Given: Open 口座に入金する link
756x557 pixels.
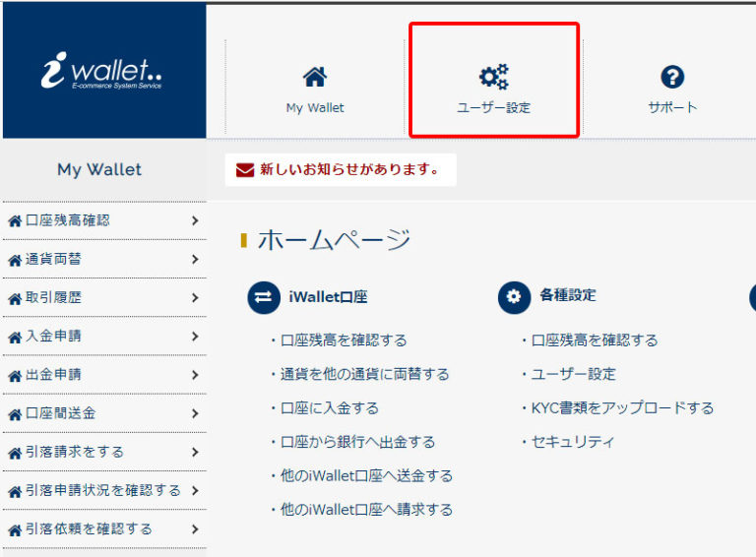Looking at the screenshot, I should tap(330, 408).
